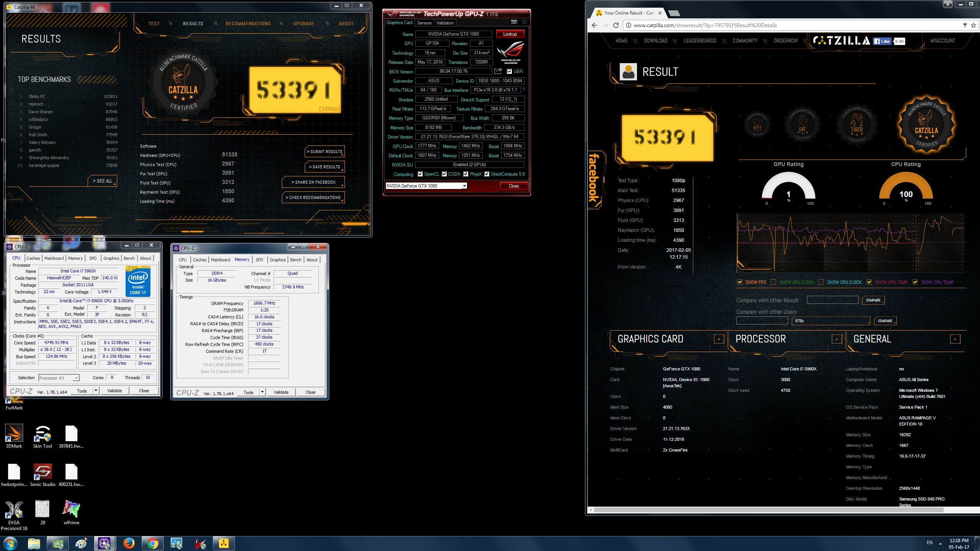Click the Facebook Like button on Catzilla site
Screen dimensions: 980x551
click(x=882, y=41)
